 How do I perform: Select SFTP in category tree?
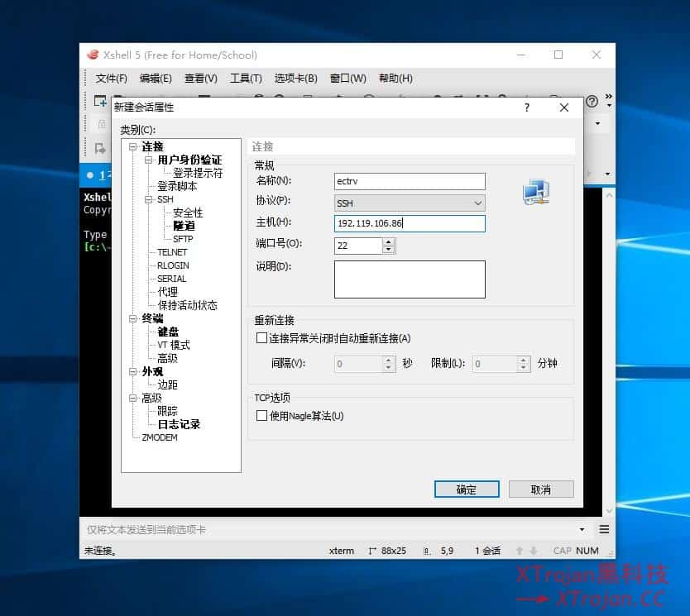pos(183,239)
